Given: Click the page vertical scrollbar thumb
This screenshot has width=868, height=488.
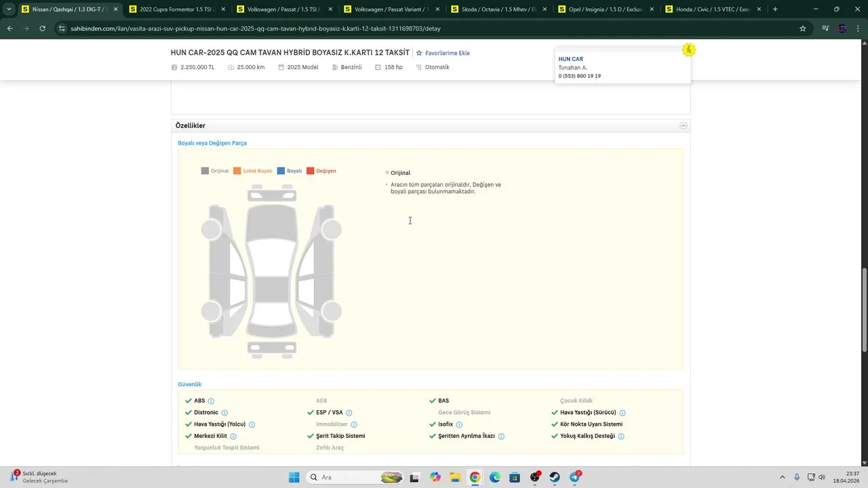Looking at the screenshot, I should pos(864,310).
